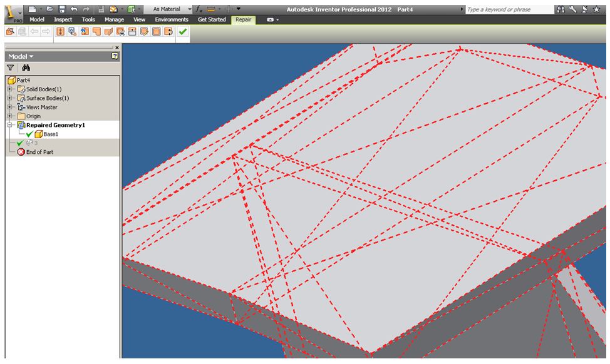Click the second orange repair tool with blue badge
This screenshot has height=364, width=610.
73,31
